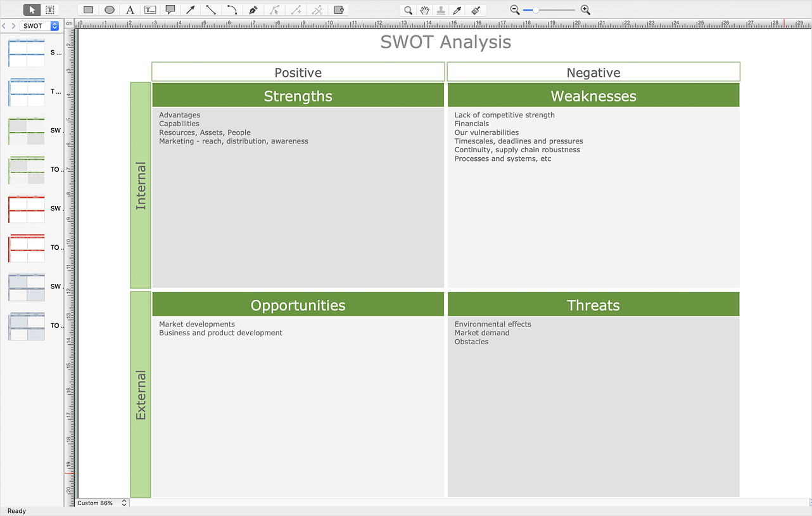Click the table grid icon near the pointer
Viewport: 812px width, 516px height.
pyautogui.click(x=49, y=10)
